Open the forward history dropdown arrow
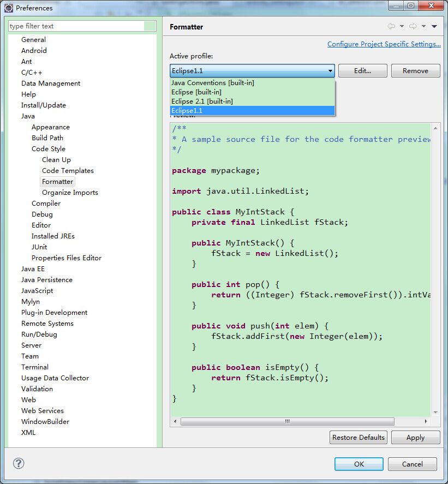This screenshot has height=484, width=448. tap(423, 26)
